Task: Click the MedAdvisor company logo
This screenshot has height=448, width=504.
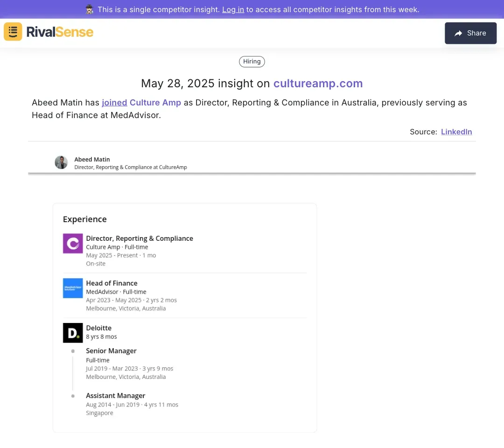Action: click(73, 288)
